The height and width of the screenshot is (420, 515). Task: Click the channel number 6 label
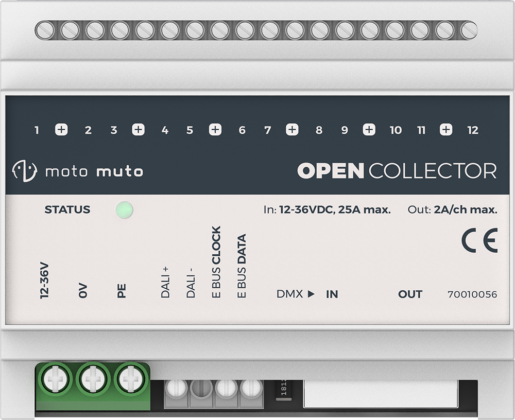(x=242, y=130)
